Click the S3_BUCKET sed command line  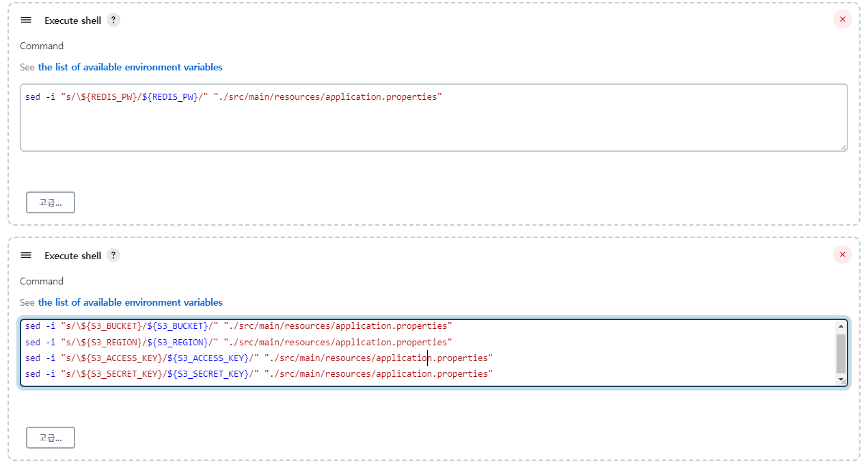(239, 326)
